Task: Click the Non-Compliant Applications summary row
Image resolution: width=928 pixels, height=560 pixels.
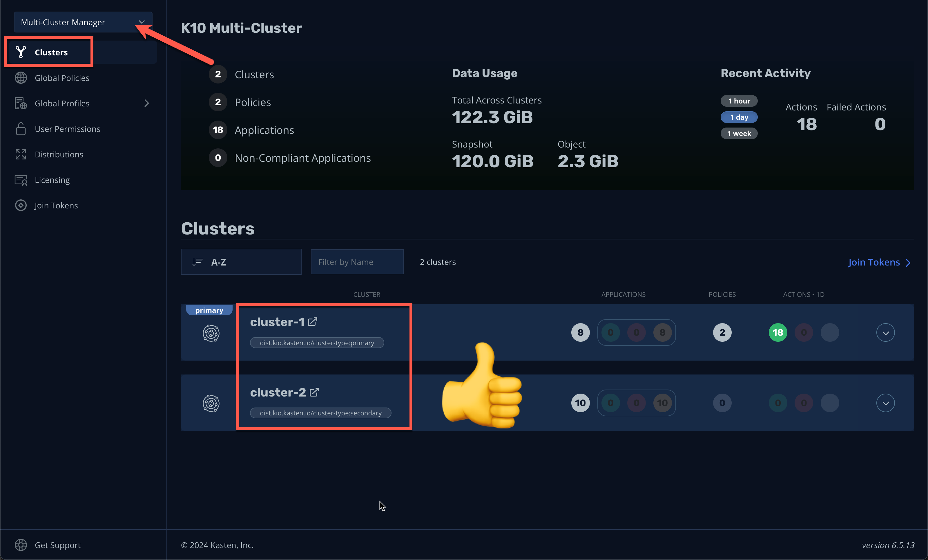Action: pyautogui.click(x=290, y=158)
